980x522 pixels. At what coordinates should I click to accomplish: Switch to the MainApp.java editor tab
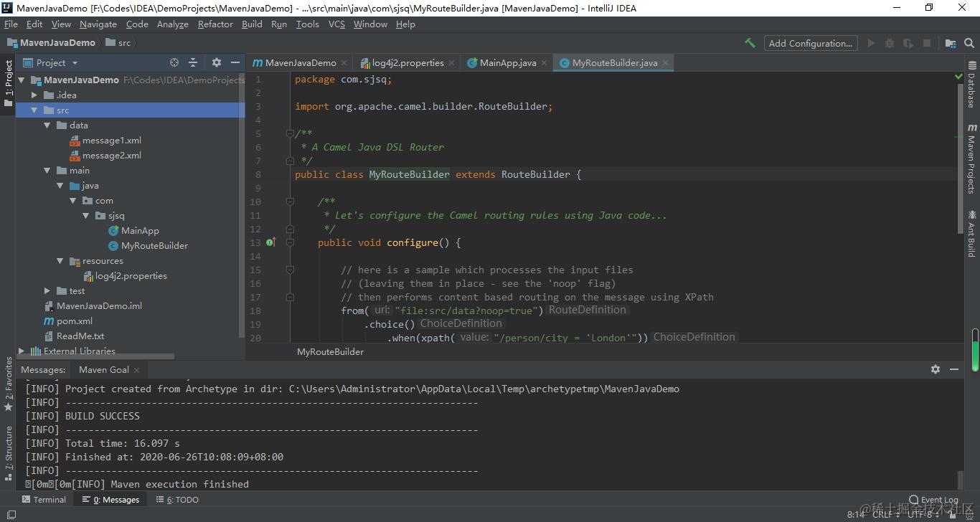508,62
